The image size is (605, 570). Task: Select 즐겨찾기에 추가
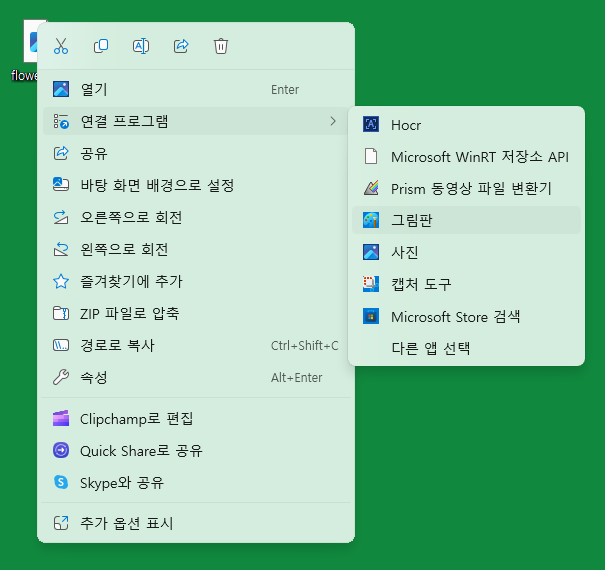tap(196, 281)
